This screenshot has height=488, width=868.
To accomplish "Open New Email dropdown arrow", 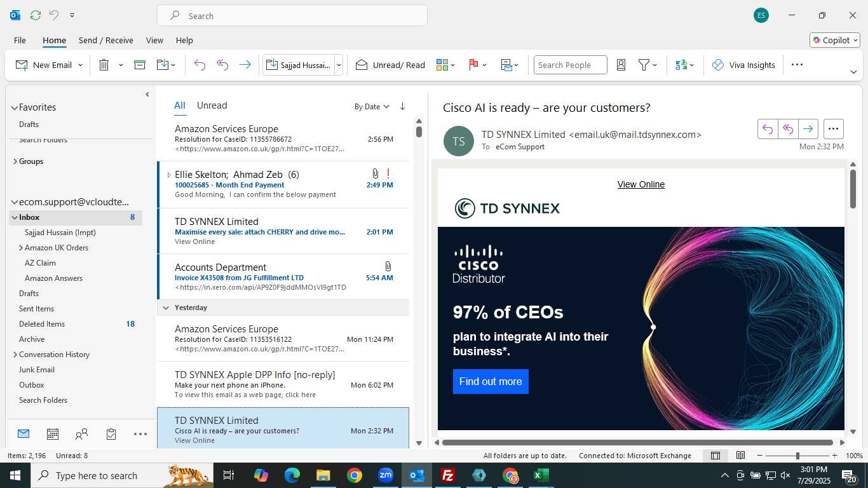I will tap(81, 65).
